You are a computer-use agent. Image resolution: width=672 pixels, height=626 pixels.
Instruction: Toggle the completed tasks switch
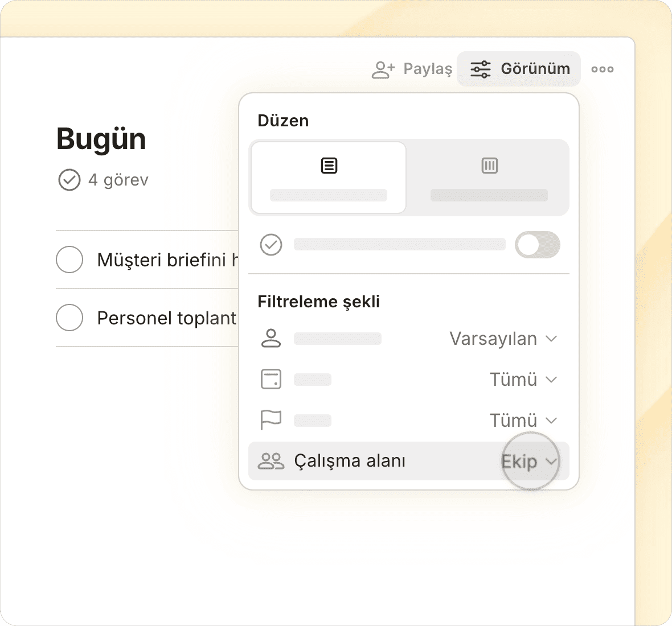click(x=537, y=245)
